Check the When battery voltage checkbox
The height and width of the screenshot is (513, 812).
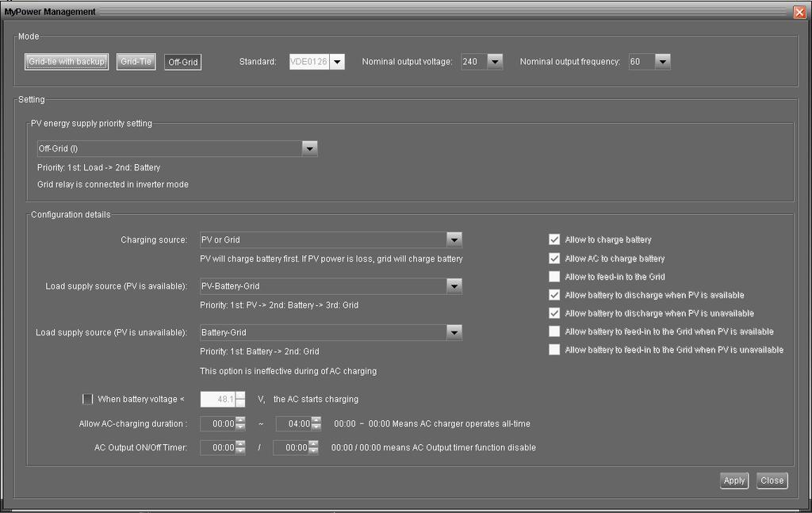(87, 399)
